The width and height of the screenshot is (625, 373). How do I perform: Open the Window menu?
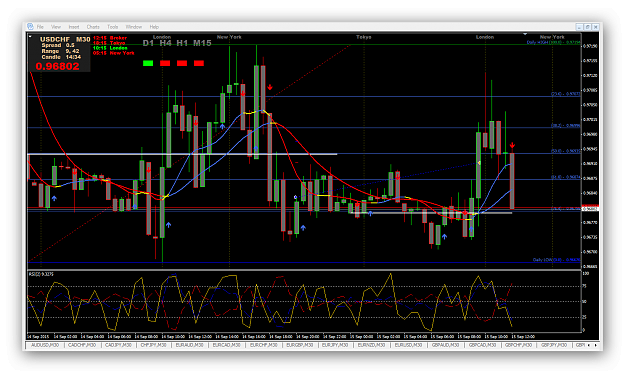[134, 27]
